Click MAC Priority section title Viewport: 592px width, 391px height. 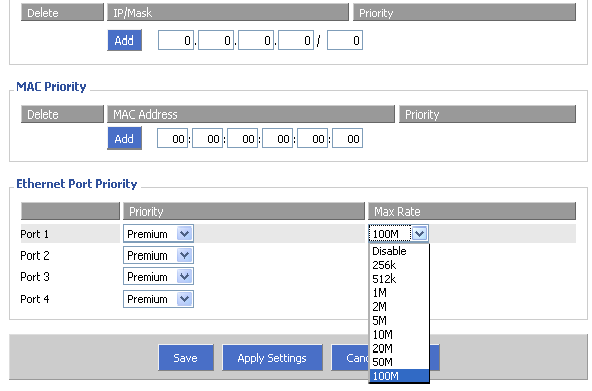[x=51, y=86]
